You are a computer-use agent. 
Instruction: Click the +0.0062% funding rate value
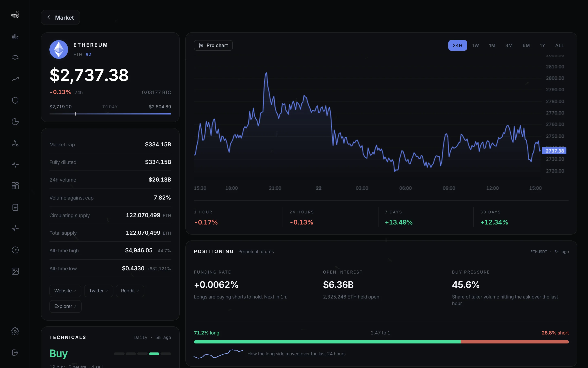coord(216,285)
